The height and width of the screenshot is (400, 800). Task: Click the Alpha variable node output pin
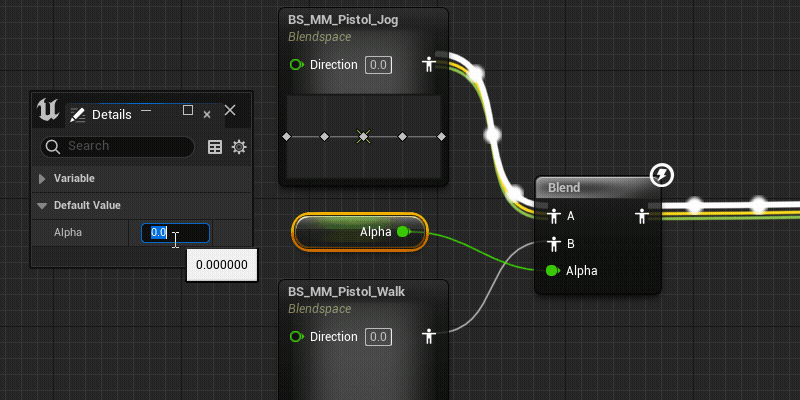[x=404, y=232]
